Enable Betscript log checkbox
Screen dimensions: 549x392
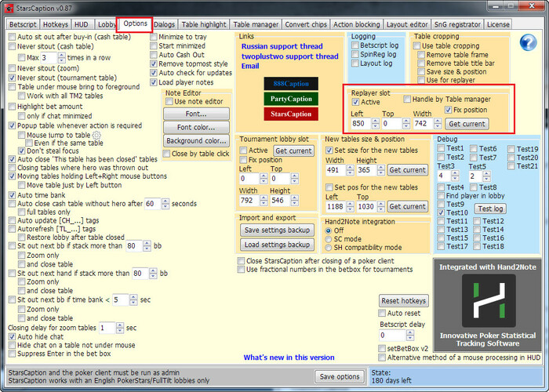355,45
